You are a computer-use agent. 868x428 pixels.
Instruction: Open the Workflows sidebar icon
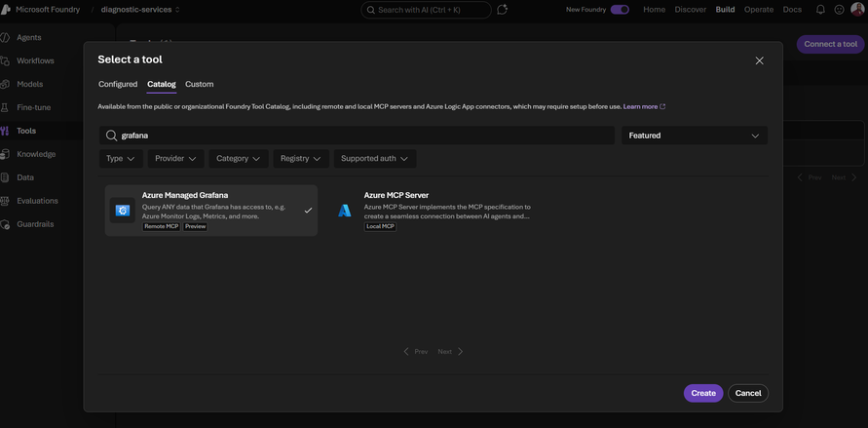click(x=5, y=60)
